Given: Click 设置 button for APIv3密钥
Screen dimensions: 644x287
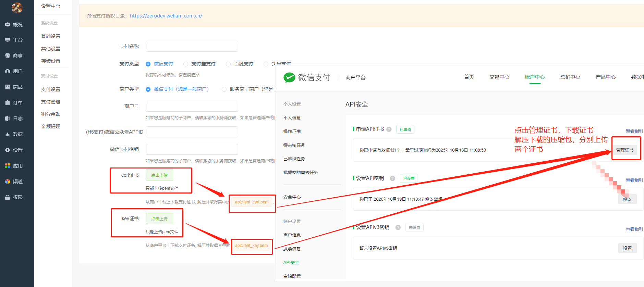Looking at the screenshot, I should tap(628, 248).
